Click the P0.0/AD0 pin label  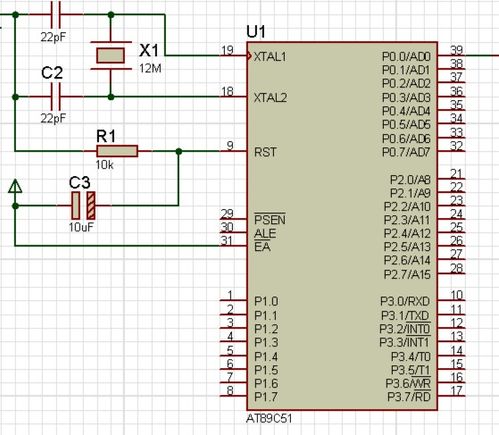click(406, 57)
